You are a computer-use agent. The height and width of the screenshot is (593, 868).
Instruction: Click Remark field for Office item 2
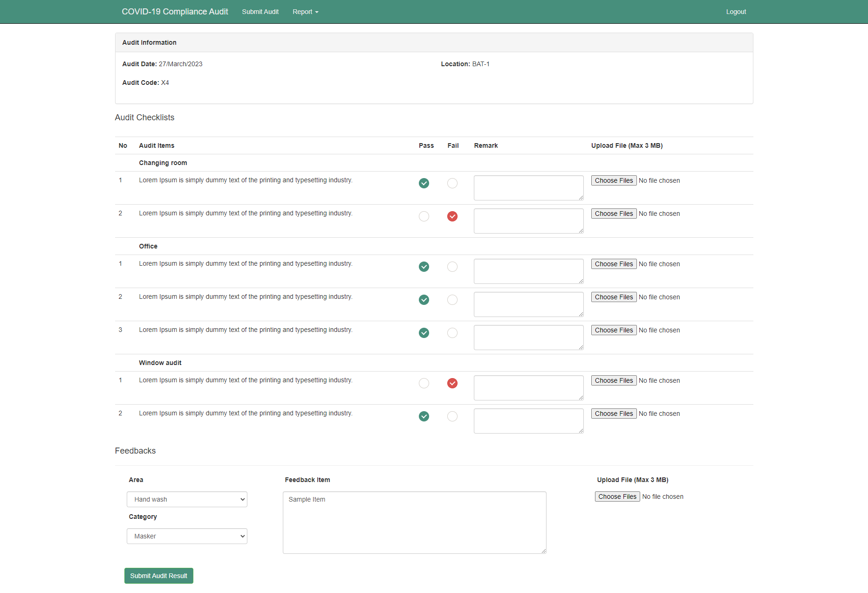pyautogui.click(x=528, y=304)
